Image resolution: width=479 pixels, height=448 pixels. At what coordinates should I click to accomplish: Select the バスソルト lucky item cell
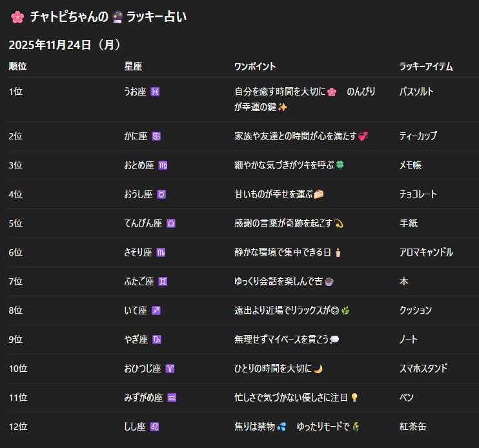[x=416, y=92]
